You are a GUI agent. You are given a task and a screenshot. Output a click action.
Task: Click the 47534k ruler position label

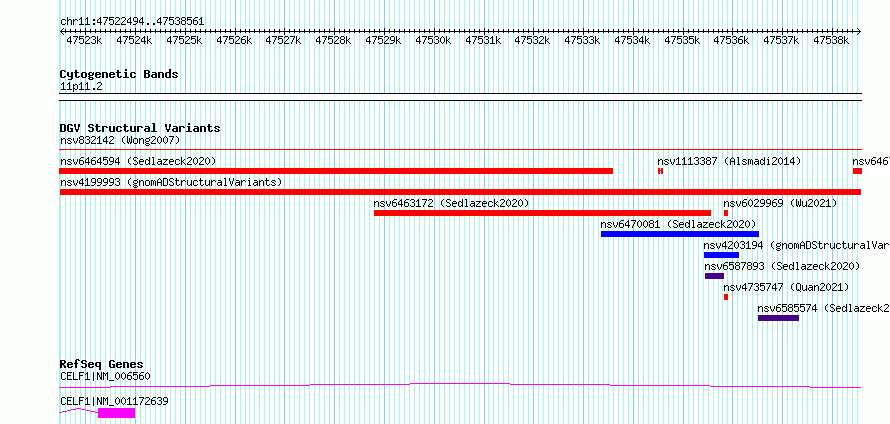pos(632,40)
